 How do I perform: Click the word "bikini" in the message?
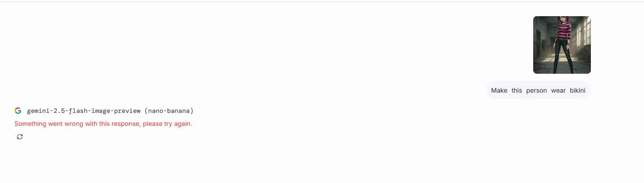click(577, 90)
